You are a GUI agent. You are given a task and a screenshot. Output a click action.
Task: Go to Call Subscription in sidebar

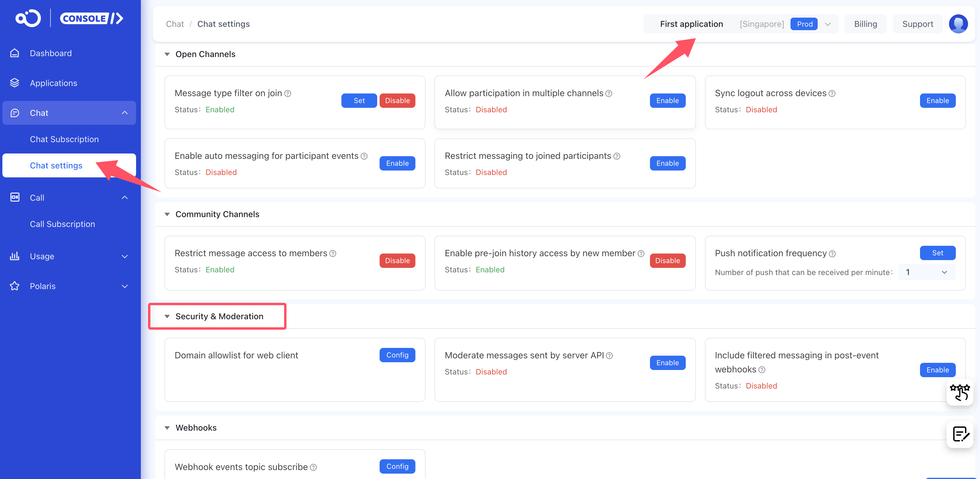(x=62, y=224)
